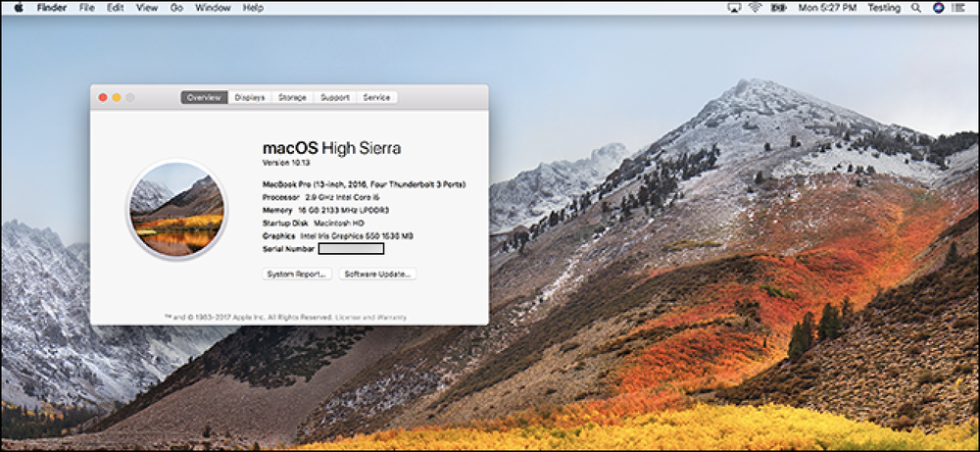Open Spotlight search magnifier

click(x=916, y=8)
